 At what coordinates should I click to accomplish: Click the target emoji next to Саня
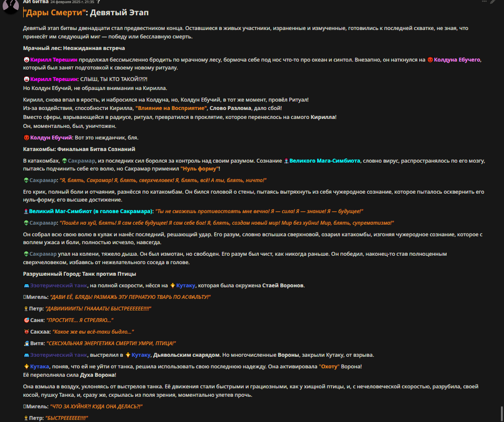pos(26,320)
